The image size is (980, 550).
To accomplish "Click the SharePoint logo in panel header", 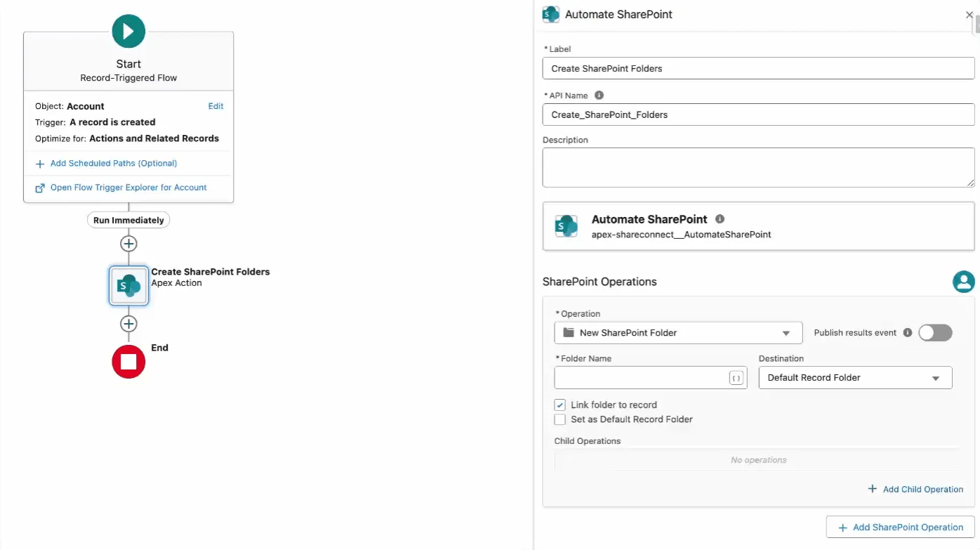I will point(551,14).
